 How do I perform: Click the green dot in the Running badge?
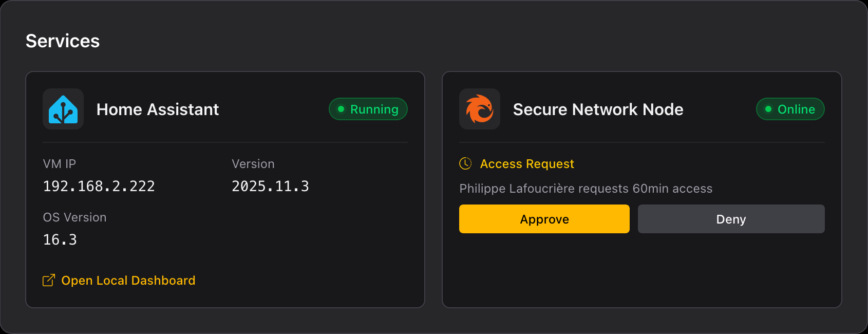pos(341,109)
